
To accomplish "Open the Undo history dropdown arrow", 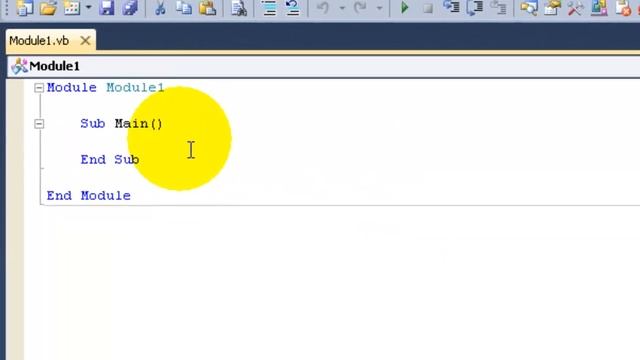I will (342, 7).
